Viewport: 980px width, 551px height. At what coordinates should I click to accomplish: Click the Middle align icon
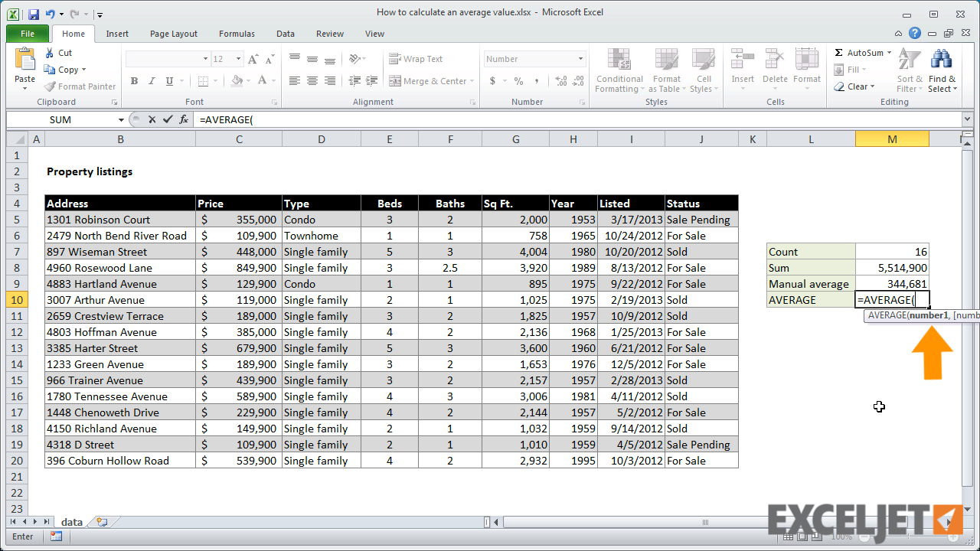click(312, 59)
